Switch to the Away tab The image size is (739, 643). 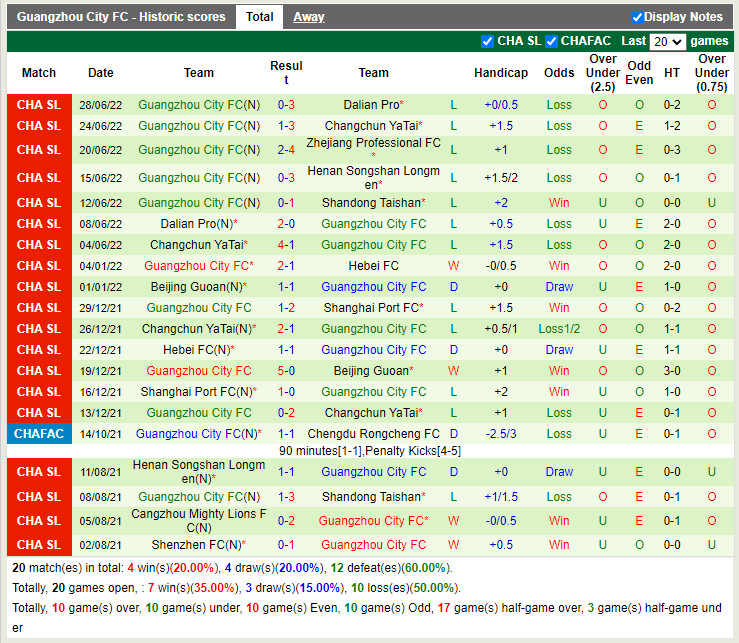click(308, 17)
